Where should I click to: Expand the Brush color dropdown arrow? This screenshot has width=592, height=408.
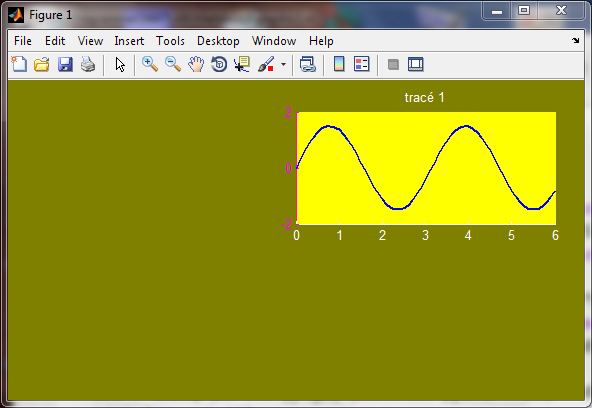pyautogui.click(x=284, y=65)
